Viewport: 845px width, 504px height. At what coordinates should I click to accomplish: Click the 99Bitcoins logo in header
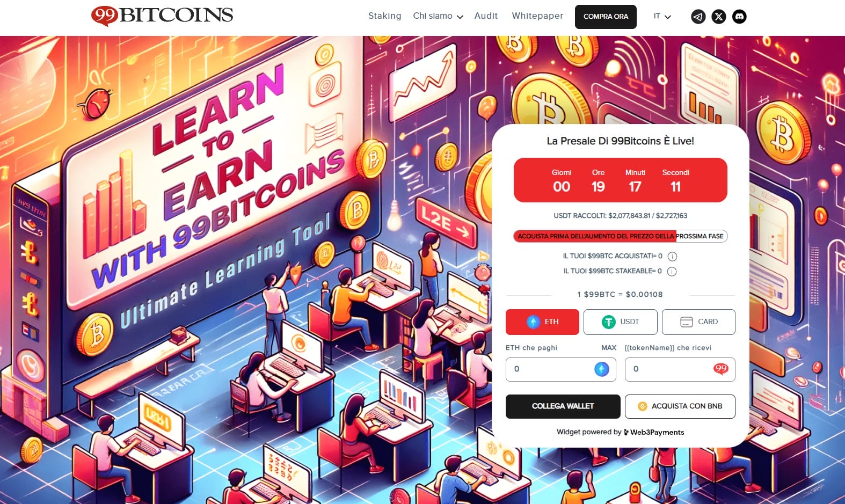click(x=162, y=16)
